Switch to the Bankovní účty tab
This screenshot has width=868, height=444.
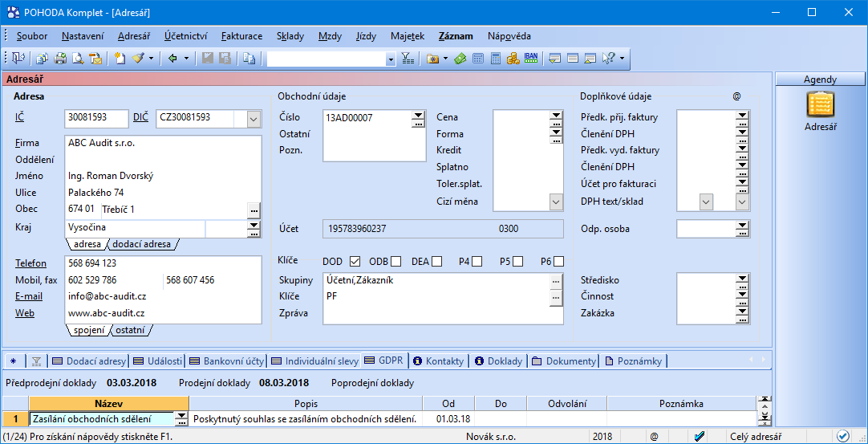tap(228, 361)
